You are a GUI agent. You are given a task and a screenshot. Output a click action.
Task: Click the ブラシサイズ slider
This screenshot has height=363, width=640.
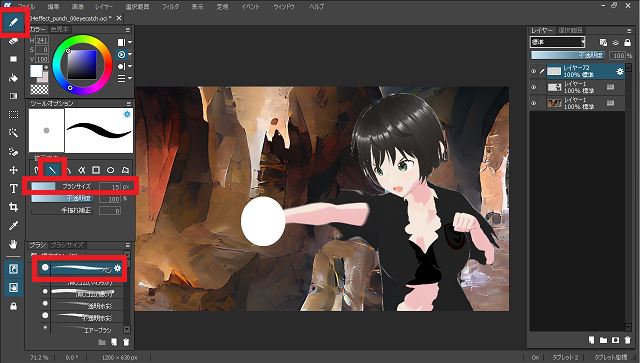tap(62, 186)
